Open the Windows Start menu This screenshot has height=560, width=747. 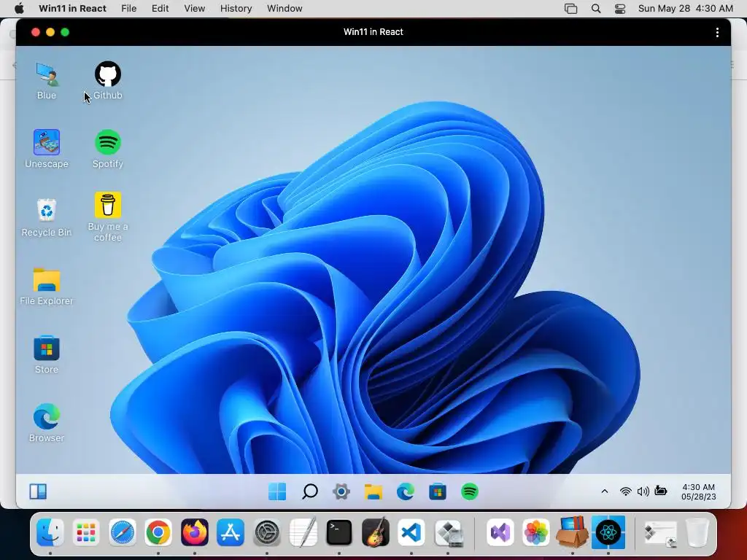[277, 491]
